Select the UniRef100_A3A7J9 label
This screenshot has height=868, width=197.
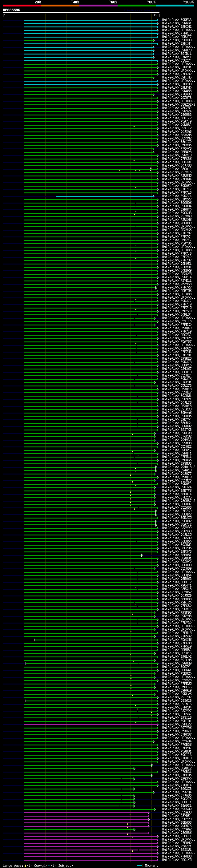pyautogui.click(x=177, y=121)
